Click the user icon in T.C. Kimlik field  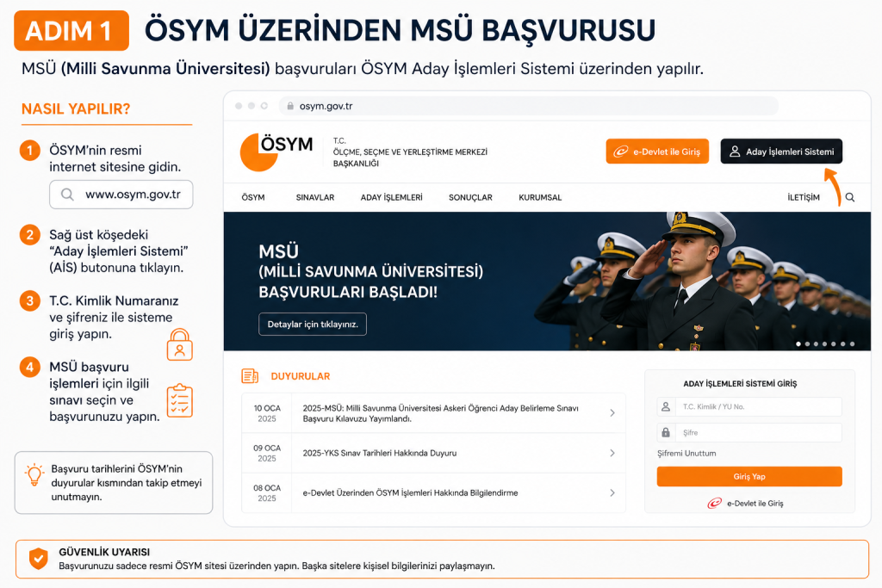(x=666, y=406)
